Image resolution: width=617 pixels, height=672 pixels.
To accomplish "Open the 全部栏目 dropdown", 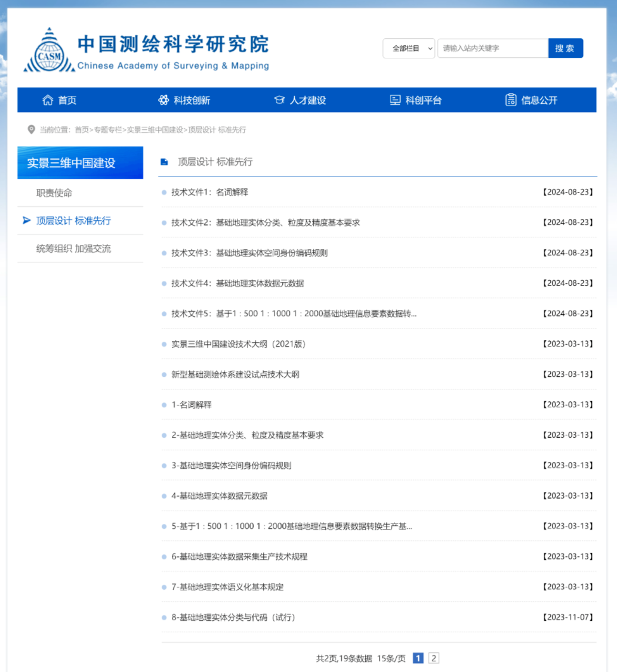I will tap(409, 48).
